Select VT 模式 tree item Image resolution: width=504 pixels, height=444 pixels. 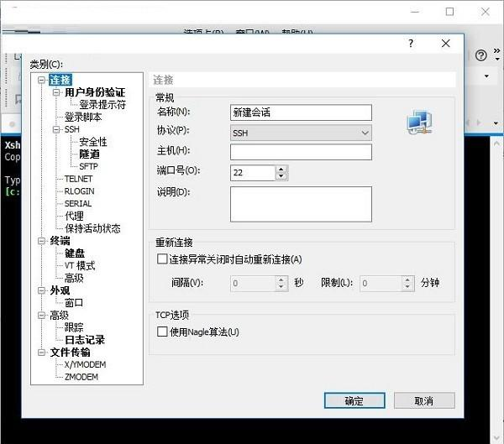tap(80, 266)
